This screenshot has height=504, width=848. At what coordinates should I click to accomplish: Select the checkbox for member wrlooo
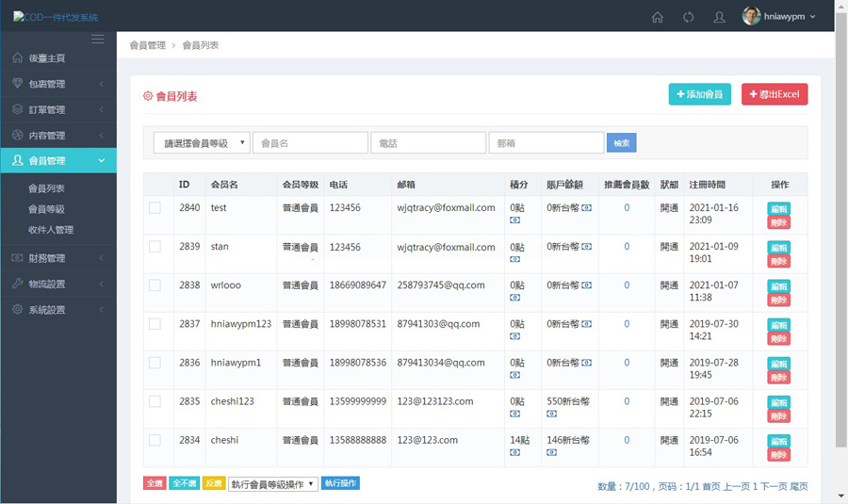155,285
